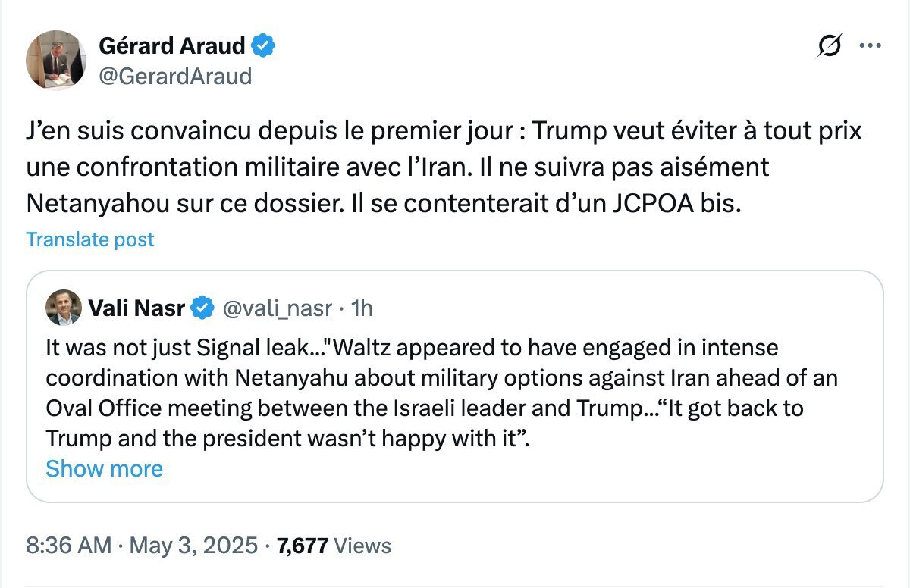Viewport: 910px width, 588px height.
Task: Click the quoted post's 1h timestamp
Action: (x=363, y=308)
